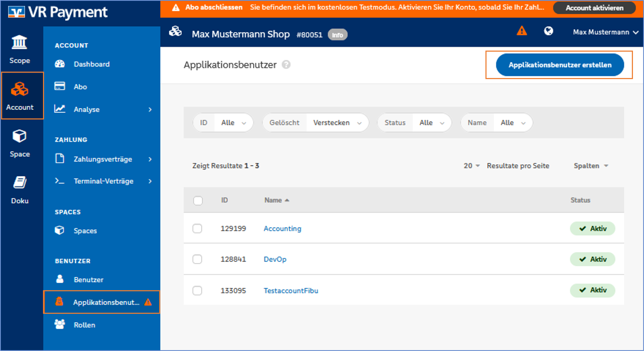Click the Spaces cube icon in sidebar
The height and width of the screenshot is (351, 644).
[60, 230]
